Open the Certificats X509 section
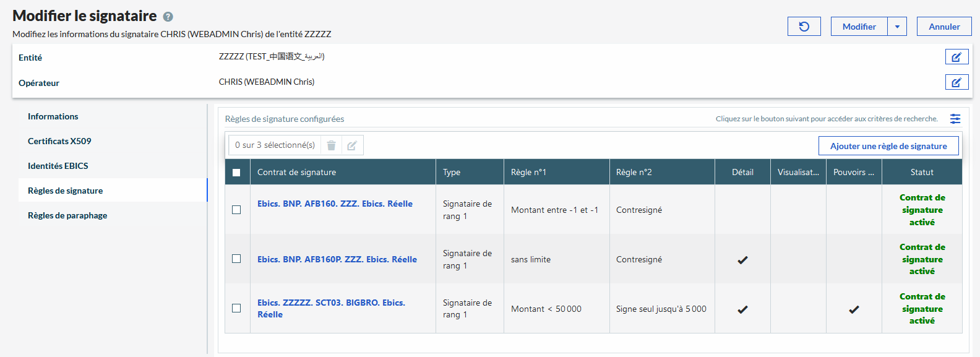This screenshot has height=357, width=980. pos(59,141)
